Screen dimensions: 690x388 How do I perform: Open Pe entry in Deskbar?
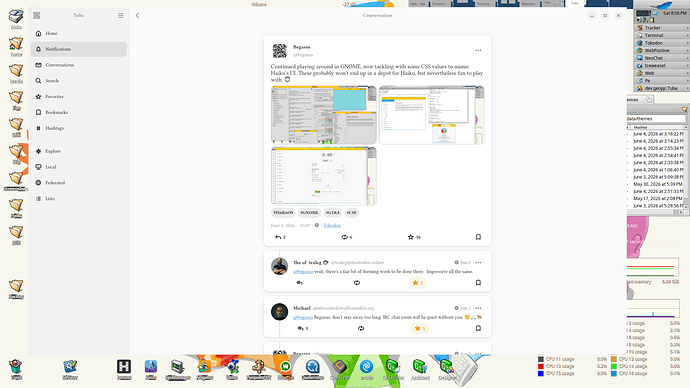coord(662,81)
